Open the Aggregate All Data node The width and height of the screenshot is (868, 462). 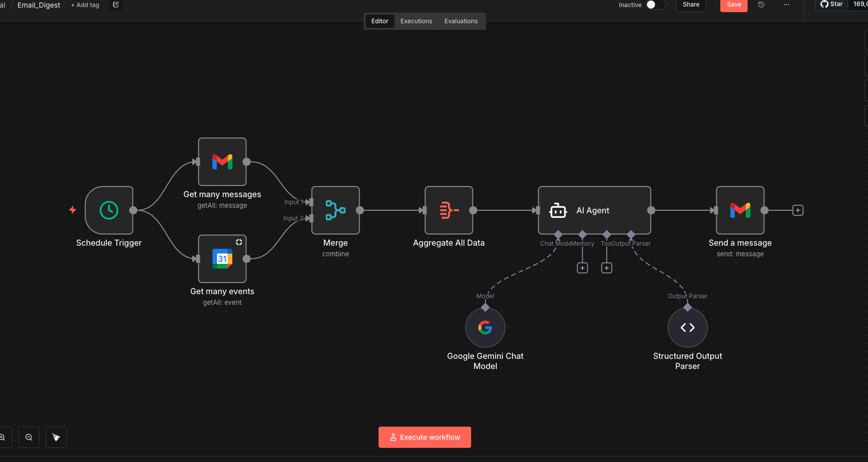pos(449,210)
